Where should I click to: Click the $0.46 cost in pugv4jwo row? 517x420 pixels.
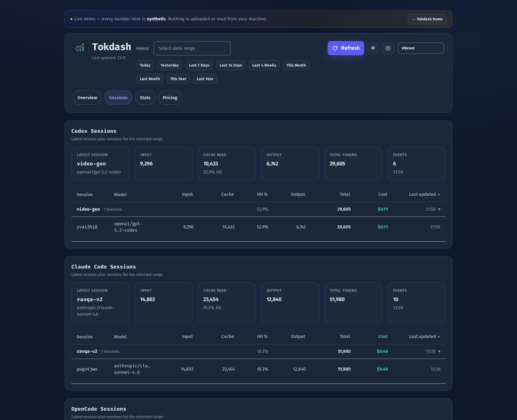pyautogui.click(x=382, y=369)
